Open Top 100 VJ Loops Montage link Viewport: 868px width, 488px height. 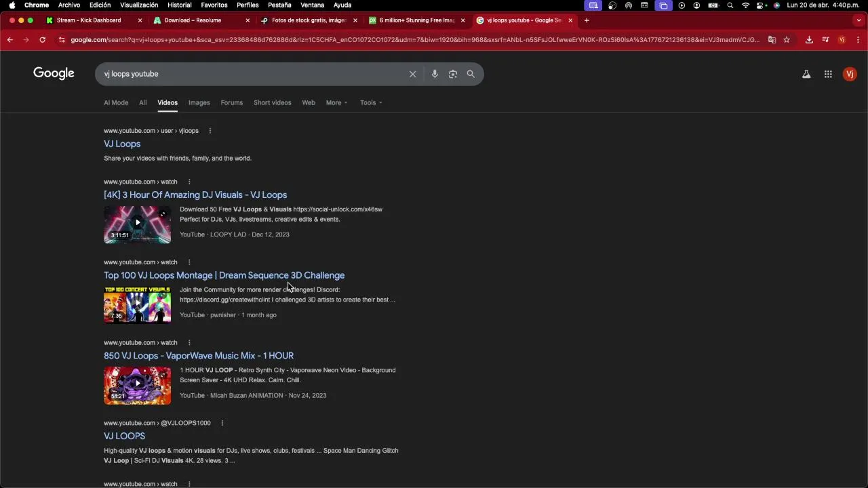[224, 275]
